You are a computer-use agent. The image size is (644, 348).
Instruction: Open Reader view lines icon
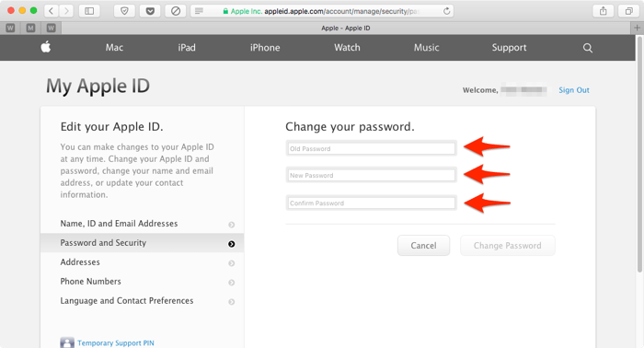point(200,11)
